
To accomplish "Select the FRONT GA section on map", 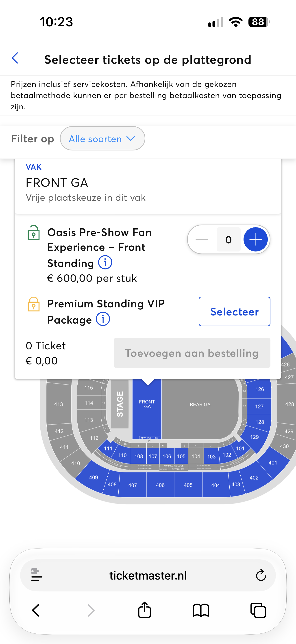I will [x=147, y=408].
